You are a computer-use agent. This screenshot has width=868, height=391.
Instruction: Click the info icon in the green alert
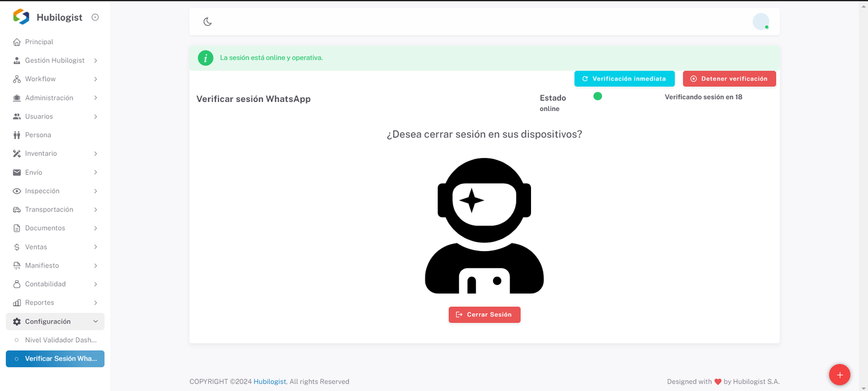[205, 58]
